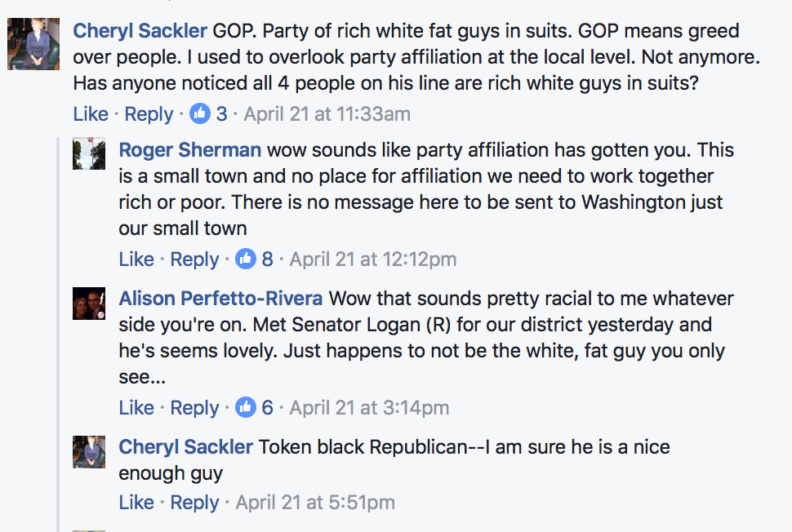Like Roger Sherman's small town comment
This screenshot has width=792, height=532.
tap(136, 259)
